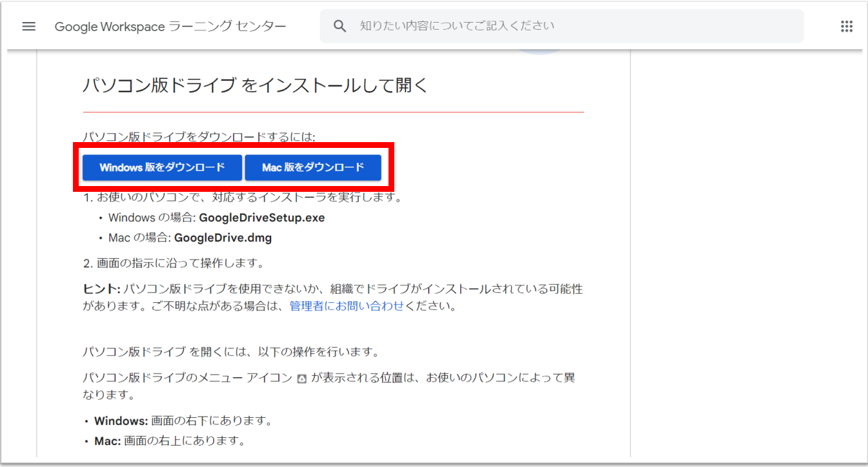The image size is (868, 467).
Task: Click step 1 対応するインストーラを実行します text
Action: pyautogui.click(x=242, y=198)
